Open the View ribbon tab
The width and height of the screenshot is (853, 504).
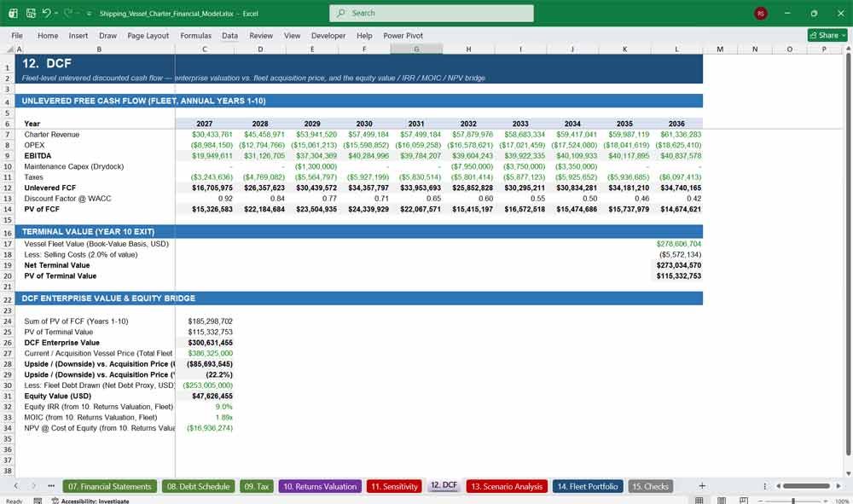click(292, 35)
